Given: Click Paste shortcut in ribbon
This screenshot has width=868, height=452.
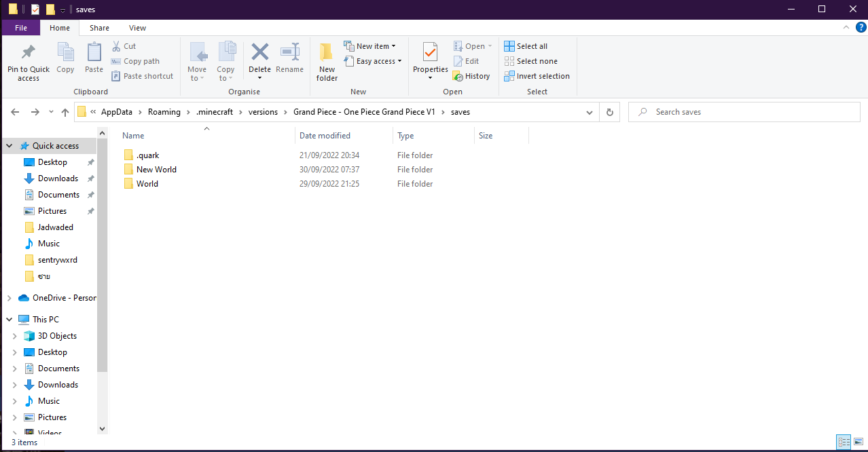Looking at the screenshot, I should [142, 76].
